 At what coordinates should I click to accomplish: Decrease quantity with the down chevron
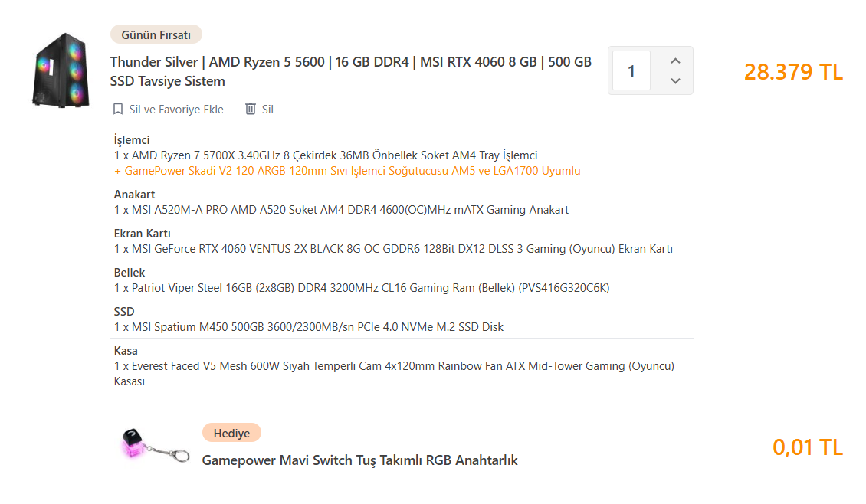pos(675,80)
